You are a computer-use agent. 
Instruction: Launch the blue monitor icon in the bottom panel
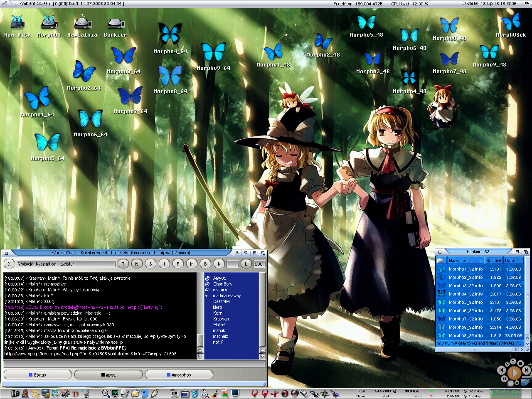click(235, 393)
